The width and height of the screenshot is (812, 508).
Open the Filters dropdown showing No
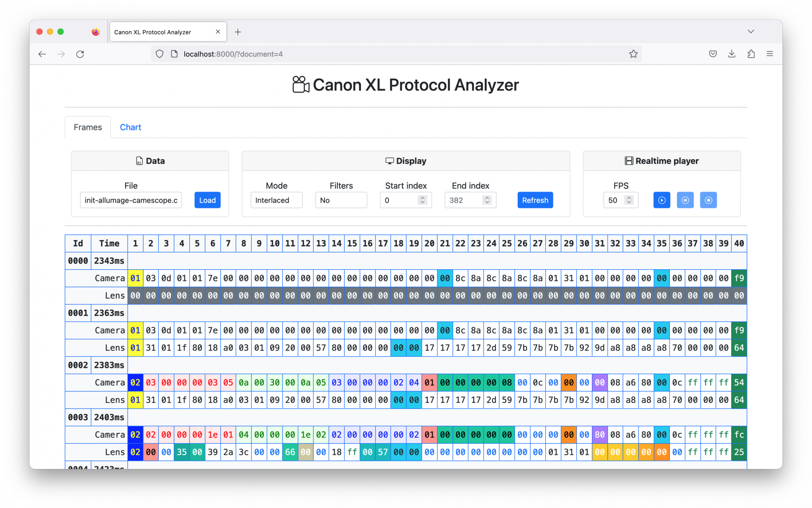pyautogui.click(x=341, y=200)
